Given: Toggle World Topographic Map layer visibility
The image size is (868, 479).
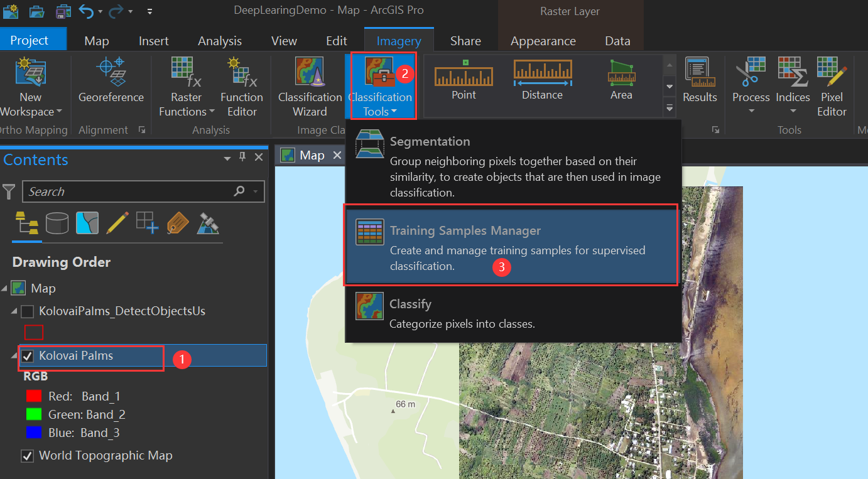Looking at the screenshot, I should [28, 456].
